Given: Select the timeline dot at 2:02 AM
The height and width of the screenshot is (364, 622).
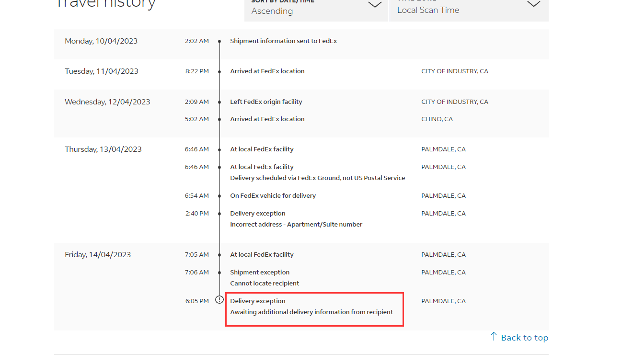Looking at the screenshot, I should tap(219, 41).
